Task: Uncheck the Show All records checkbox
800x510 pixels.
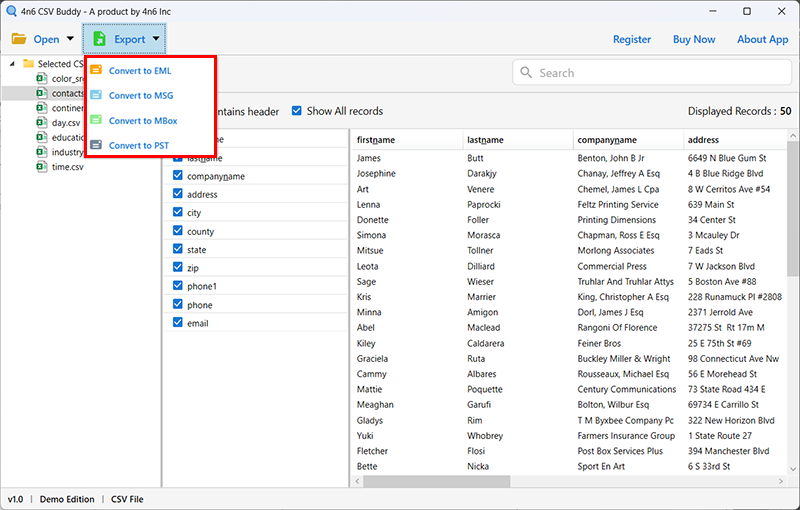Action: pyautogui.click(x=296, y=111)
